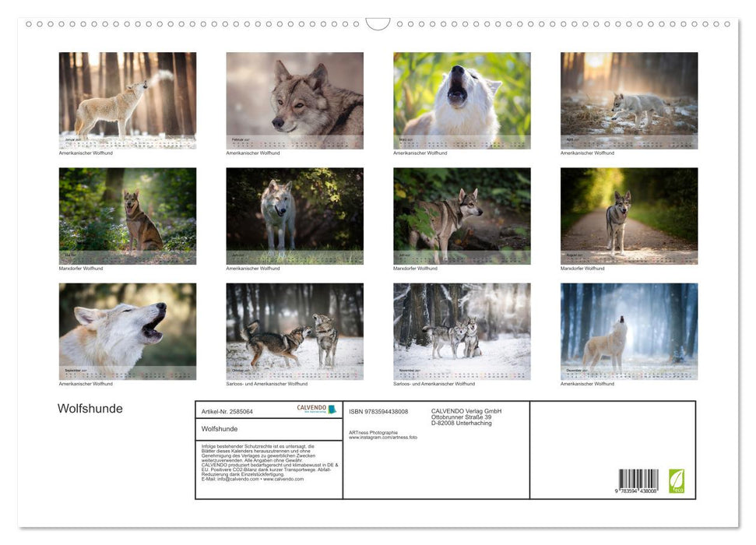Click the Marxdorfer Wolfhund caption under May photo
The height and width of the screenshot is (545, 756).
click(x=81, y=268)
